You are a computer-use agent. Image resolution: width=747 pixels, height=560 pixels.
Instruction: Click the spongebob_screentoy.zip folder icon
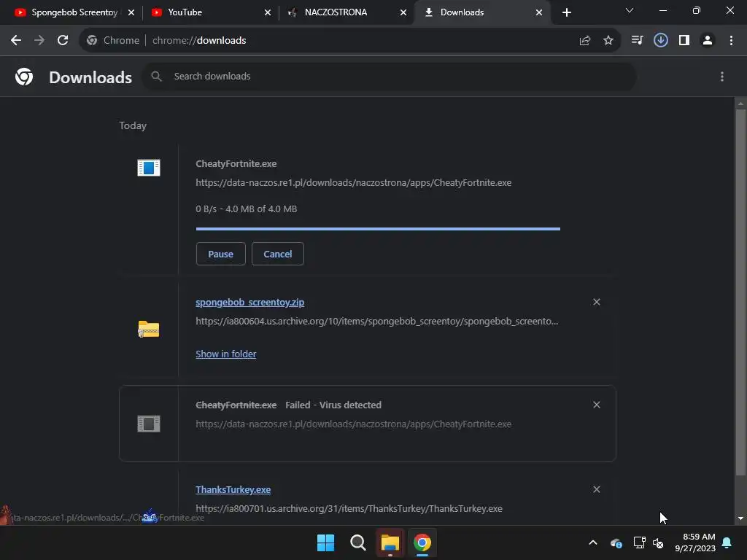pyautogui.click(x=149, y=329)
